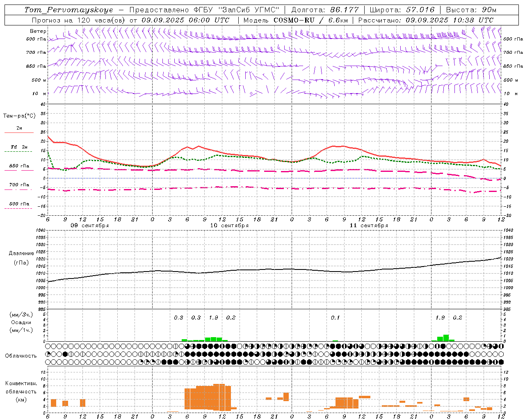Click the Конвективн. convective cloud label
Image resolution: width=525 pixels, height=420 pixels.
pyautogui.click(x=21, y=383)
